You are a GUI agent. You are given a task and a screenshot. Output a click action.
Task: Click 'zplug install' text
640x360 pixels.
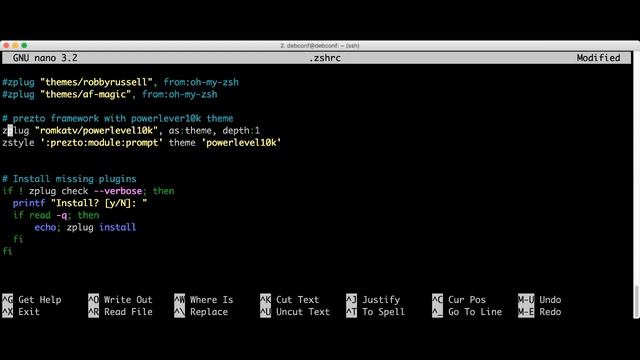101,227
